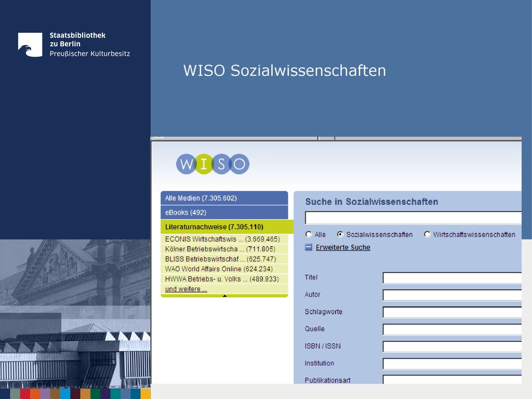The height and width of the screenshot is (399, 532).
Task: Click the WISO Sozialwissenschaften slide title
Action: coord(285,71)
